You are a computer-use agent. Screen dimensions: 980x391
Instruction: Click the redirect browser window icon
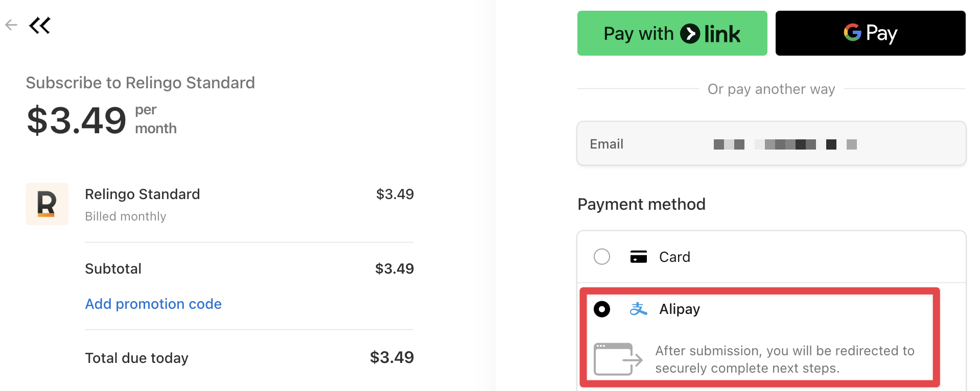618,359
